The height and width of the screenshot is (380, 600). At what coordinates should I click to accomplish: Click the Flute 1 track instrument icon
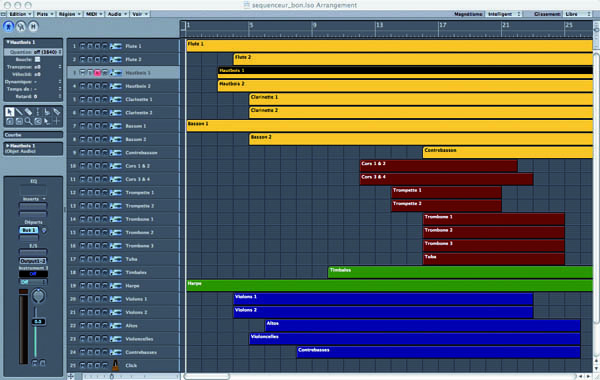(x=116, y=46)
